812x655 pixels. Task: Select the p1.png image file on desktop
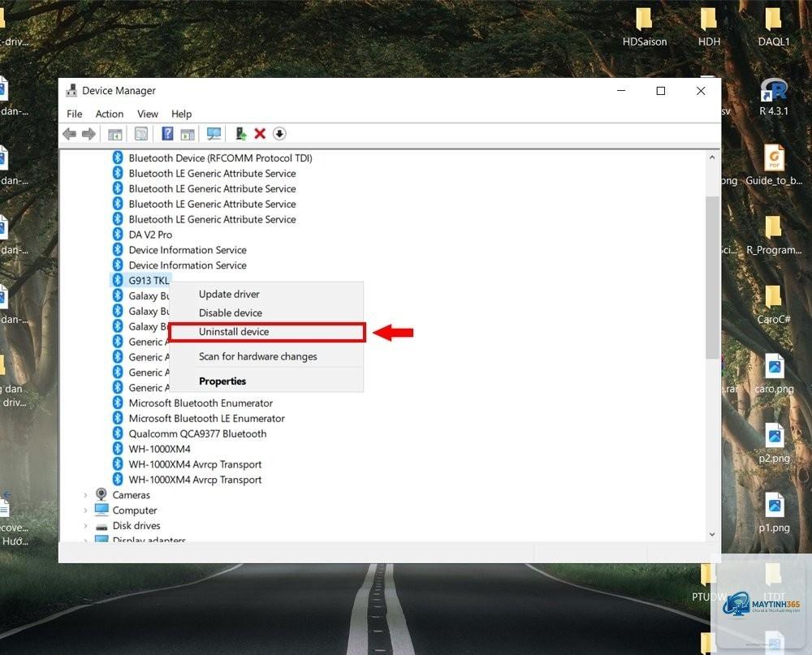click(774, 513)
